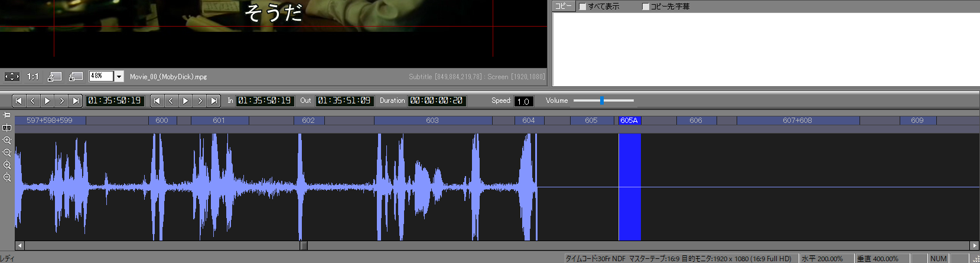Viewport: 980px width, 263px height.
Task: Select subtitle segment 600
Action: 162,121
